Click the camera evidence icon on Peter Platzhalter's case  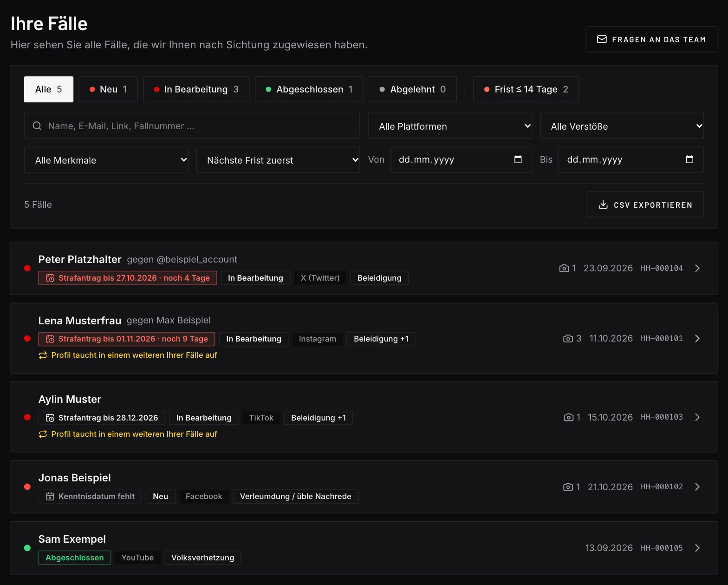[564, 268]
